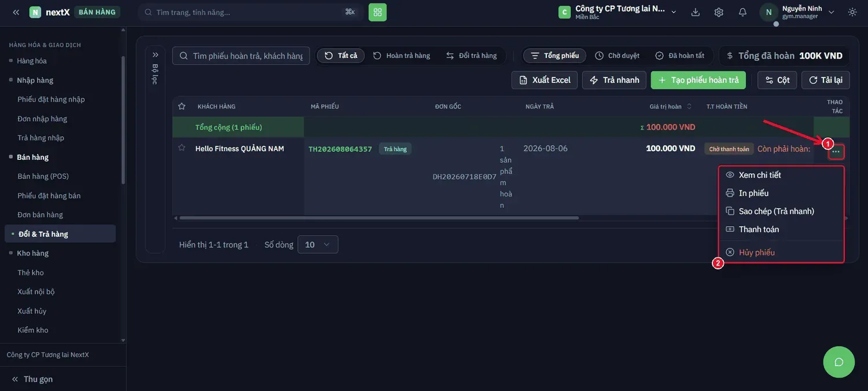
Task: Open settings gear icon in header
Action: tap(719, 12)
